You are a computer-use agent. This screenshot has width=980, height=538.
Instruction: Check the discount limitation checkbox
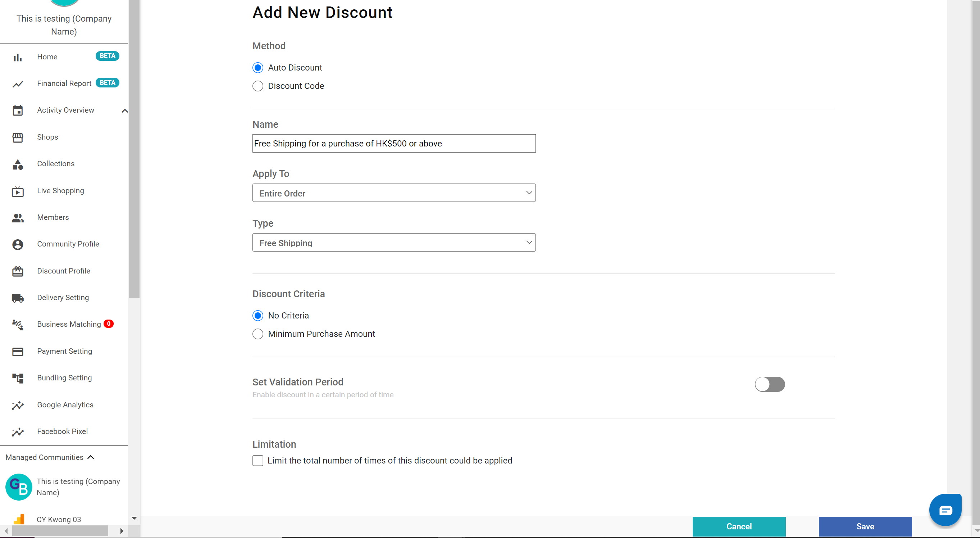point(257,461)
